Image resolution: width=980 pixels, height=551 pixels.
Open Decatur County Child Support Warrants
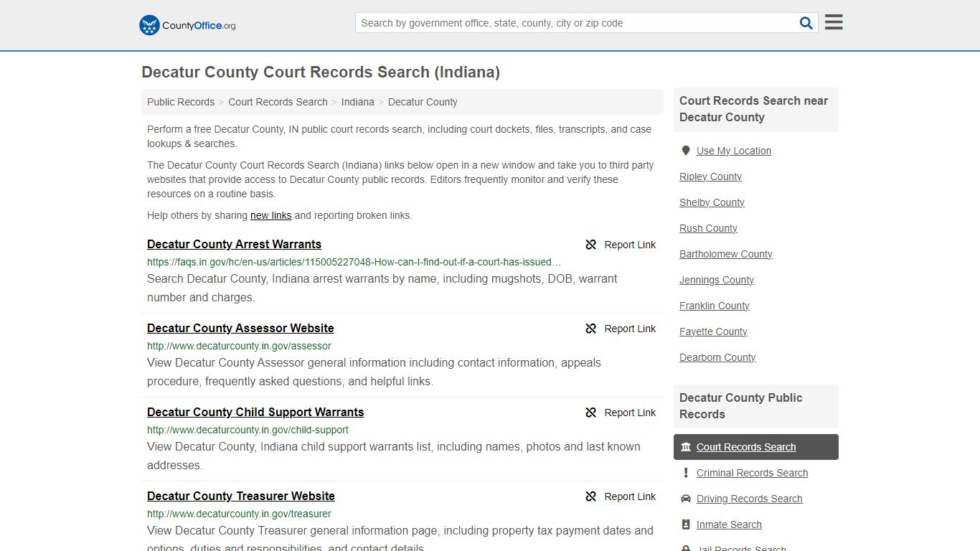(x=255, y=412)
